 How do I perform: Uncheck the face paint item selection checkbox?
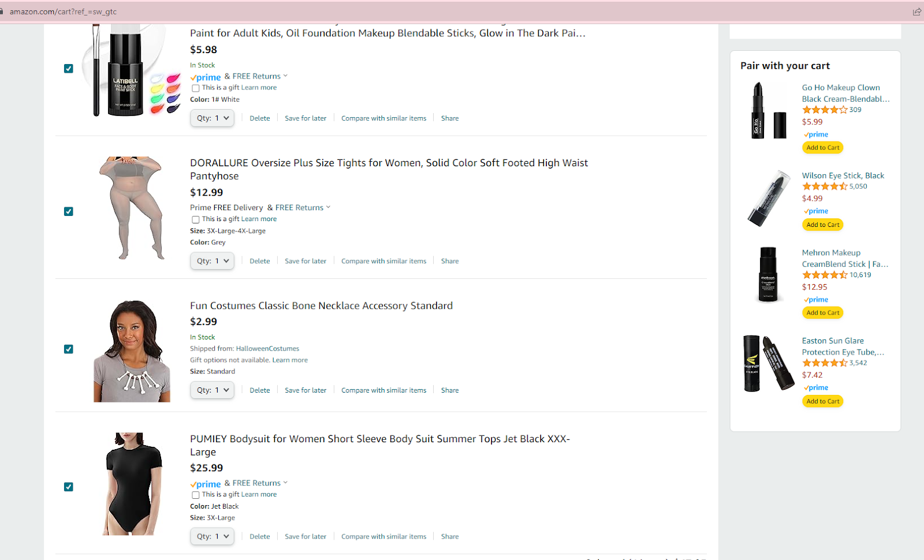point(69,69)
